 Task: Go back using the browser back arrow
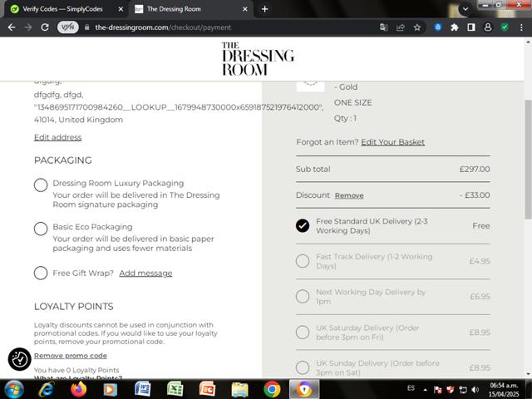12,27
